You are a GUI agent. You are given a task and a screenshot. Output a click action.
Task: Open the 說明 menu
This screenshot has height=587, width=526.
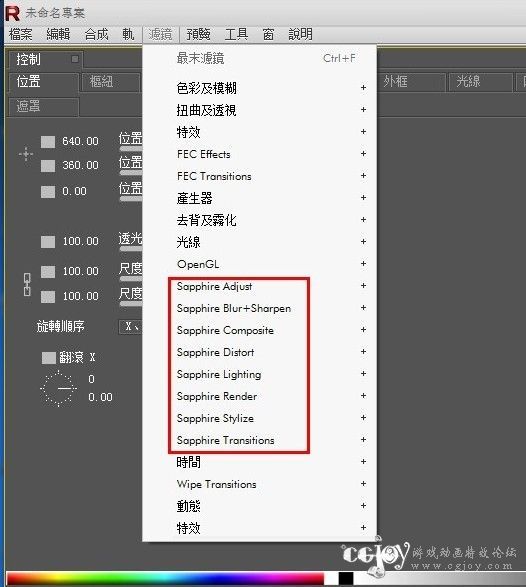coord(300,34)
